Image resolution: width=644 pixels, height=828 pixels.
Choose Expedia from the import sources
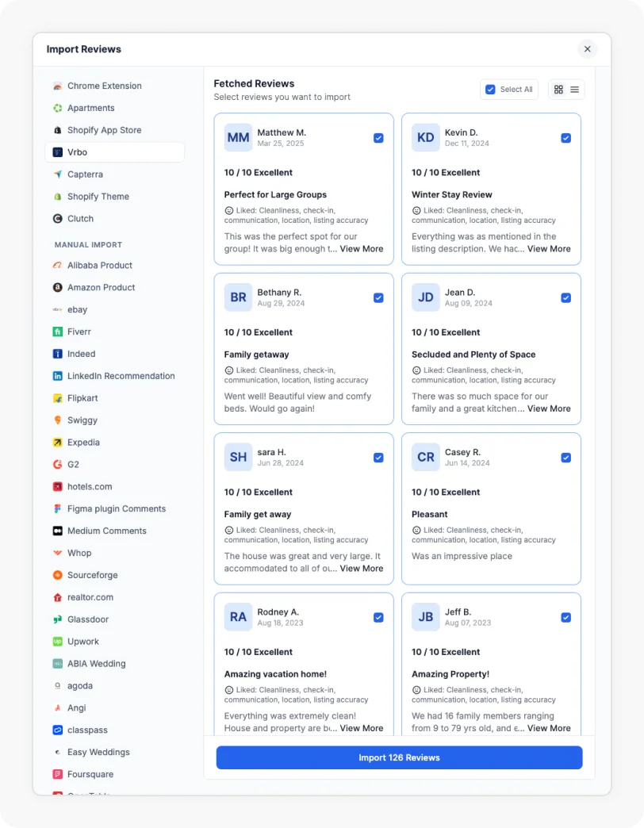point(83,443)
